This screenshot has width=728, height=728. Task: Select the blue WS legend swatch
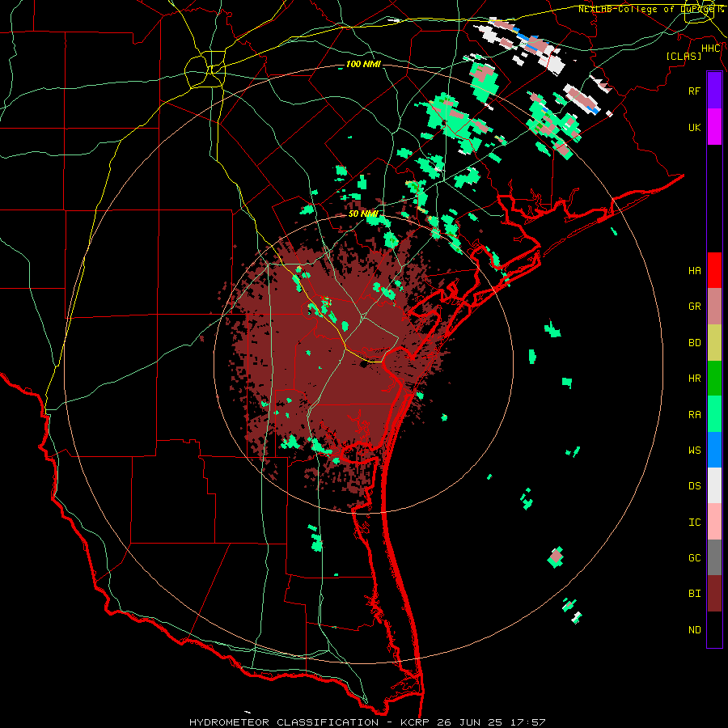point(714,450)
